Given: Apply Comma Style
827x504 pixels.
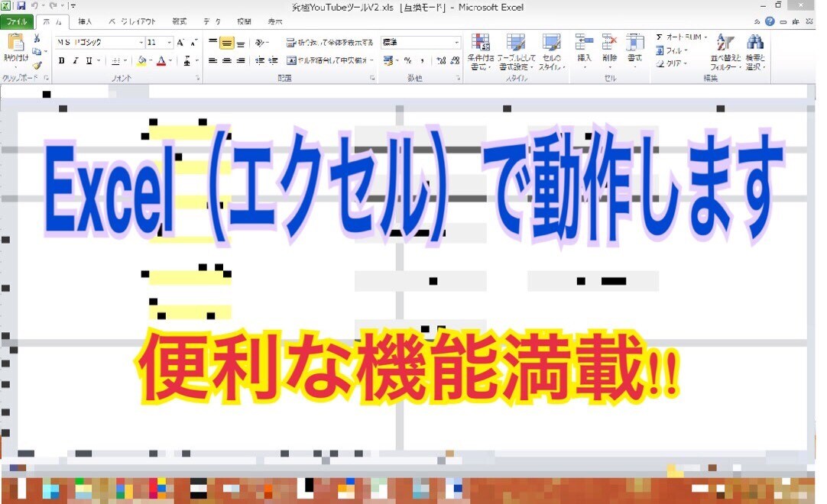Looking at the screenshot, I should point(422,60).
